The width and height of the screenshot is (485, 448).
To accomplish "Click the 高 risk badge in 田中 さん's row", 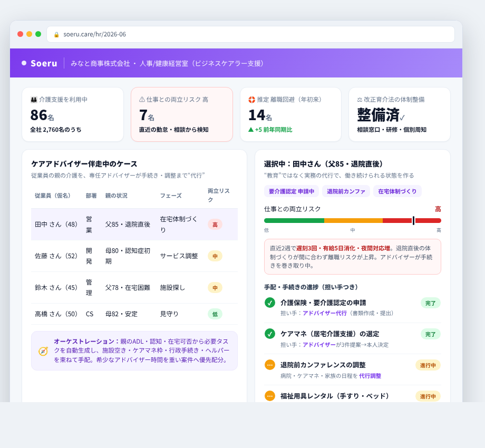I will (x=215, y=225).
